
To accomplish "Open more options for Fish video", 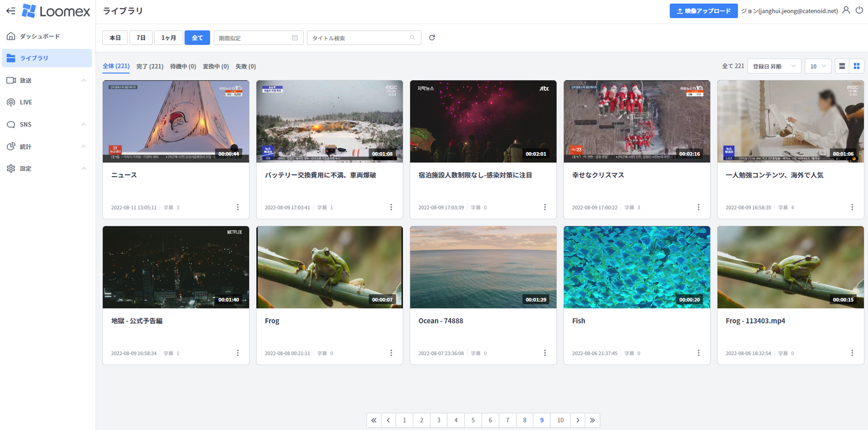I will (x=699, y=353).
